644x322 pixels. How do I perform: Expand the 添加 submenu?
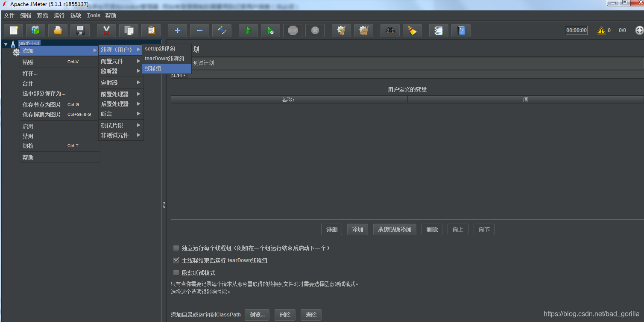point(59,50)
